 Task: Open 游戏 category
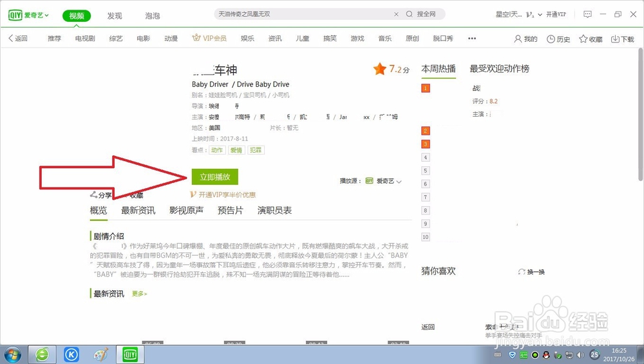tap(357, 38)
